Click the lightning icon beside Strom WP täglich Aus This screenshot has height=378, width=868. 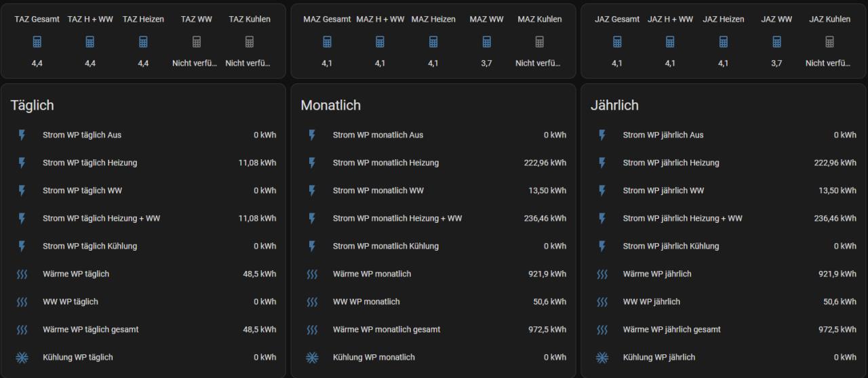22,135
